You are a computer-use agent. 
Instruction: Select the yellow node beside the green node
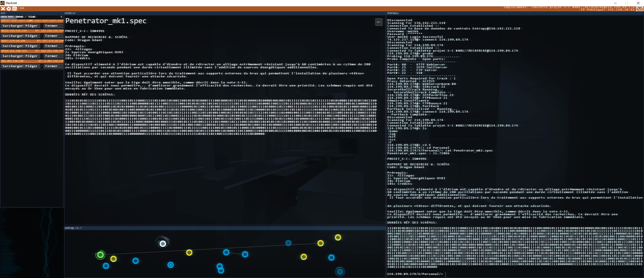pos(113,259)
